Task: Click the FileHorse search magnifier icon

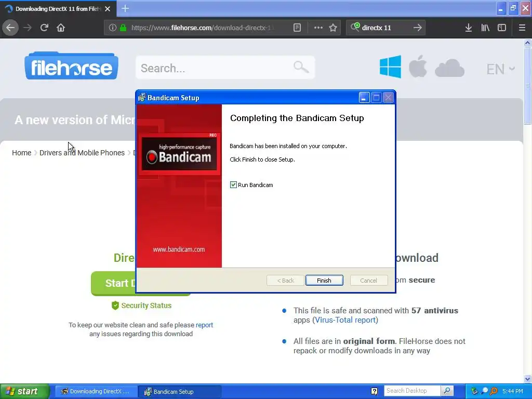Action: click(301, 67)
